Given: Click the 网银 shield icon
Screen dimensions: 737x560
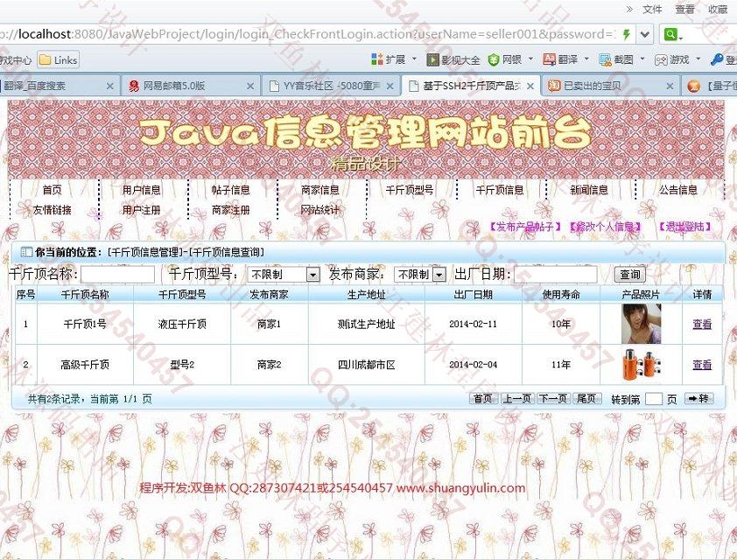Looking at the screenshot, I should coord(493,59).
